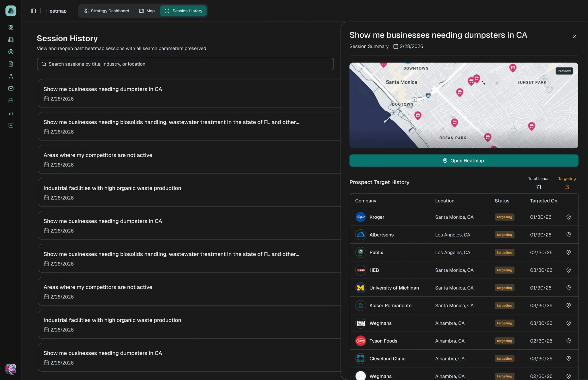Click the targeting badge in Tyson Foods row
588x380 pixels.
pos(504,341)
